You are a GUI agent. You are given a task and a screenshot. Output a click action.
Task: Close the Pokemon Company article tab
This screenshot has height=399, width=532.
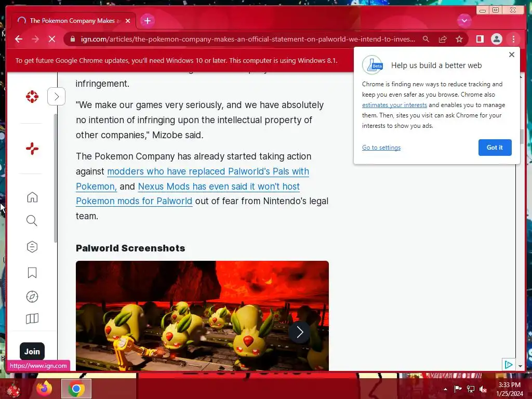[x=128, y=21]
